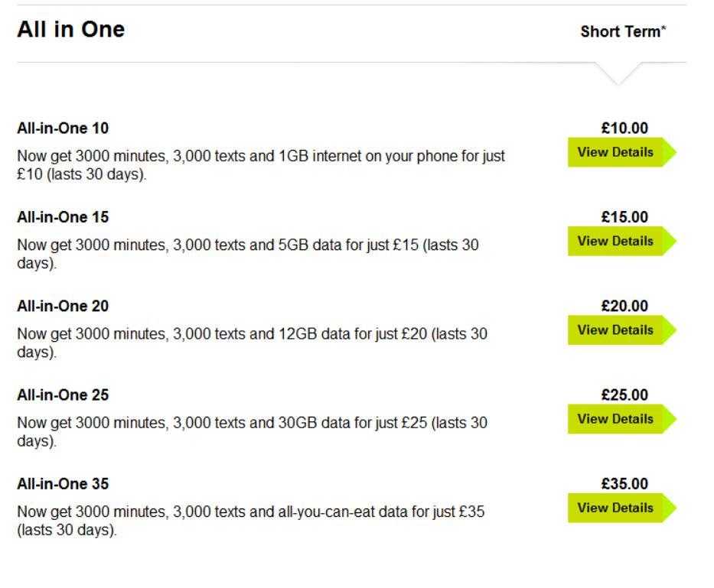Select View Details under £25.00
The image size is (714, 588).
point(616,419)
